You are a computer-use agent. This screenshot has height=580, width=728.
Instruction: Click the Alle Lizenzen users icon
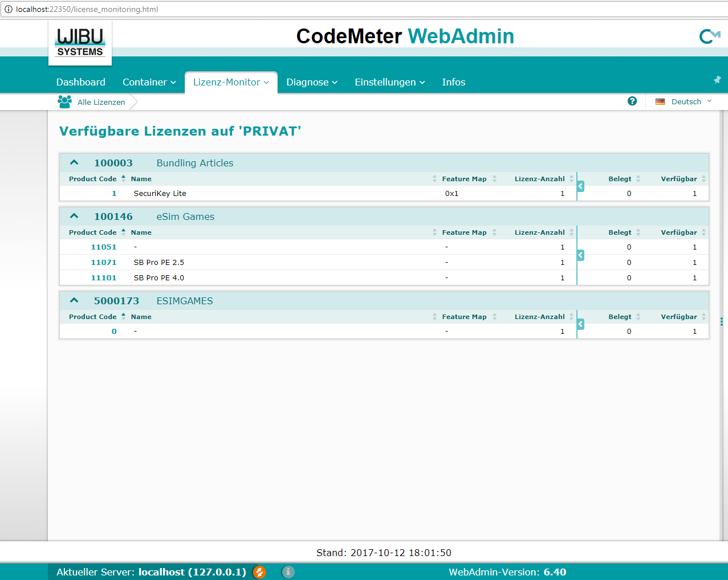(x=64, y=102)
